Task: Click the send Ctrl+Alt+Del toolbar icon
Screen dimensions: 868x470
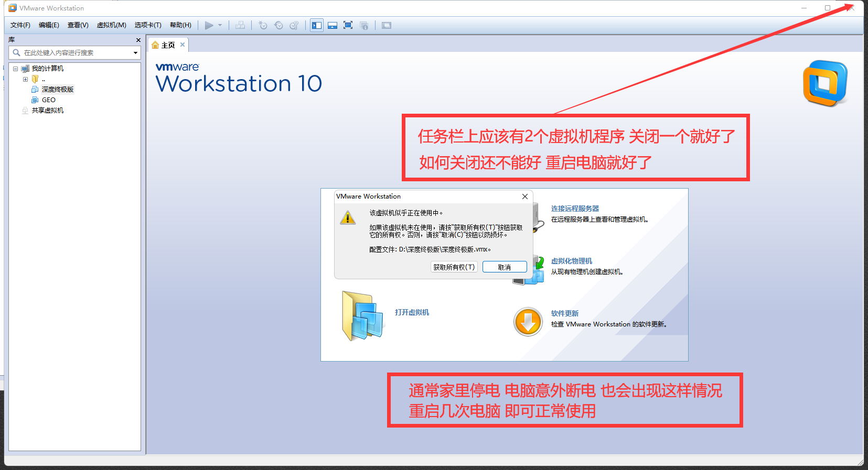Action: tap(240, 25)
